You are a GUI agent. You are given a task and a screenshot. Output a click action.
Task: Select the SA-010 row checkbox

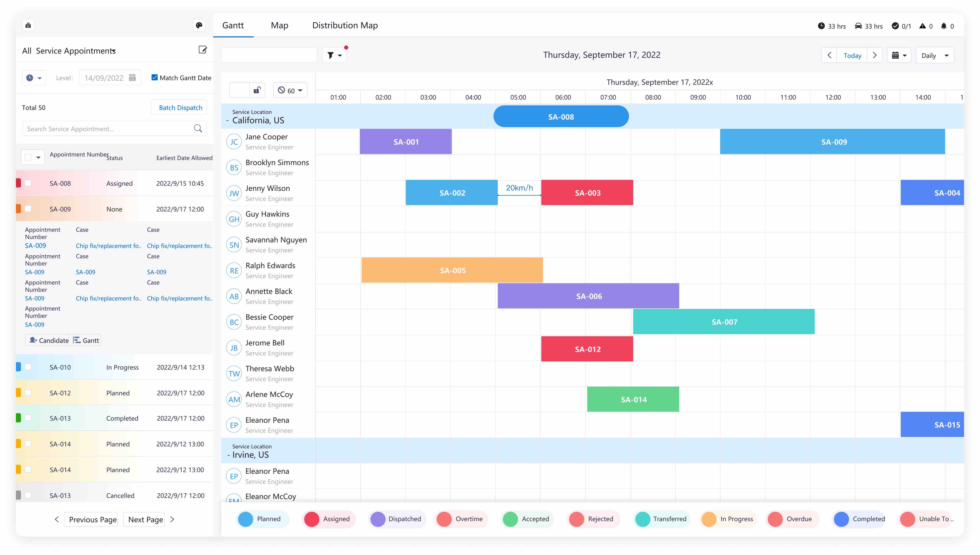coord(28,367)
